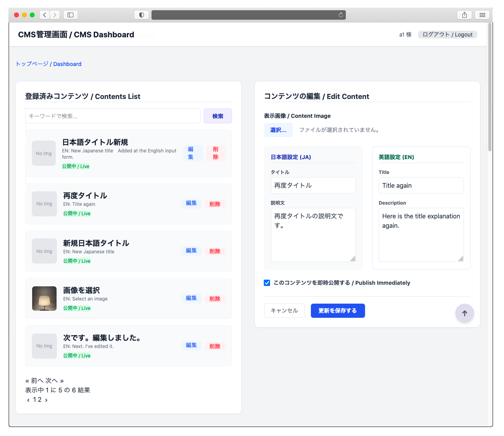Click the キャンセル cancel button
The height and width of the screenshot is (436, 504).
pos(285,311)
